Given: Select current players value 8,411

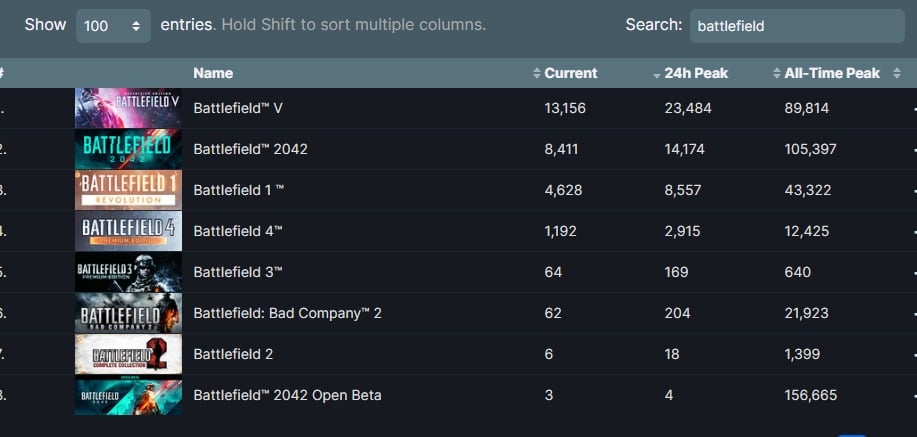Looking at the screenshot, I should [x=561, y=149].
